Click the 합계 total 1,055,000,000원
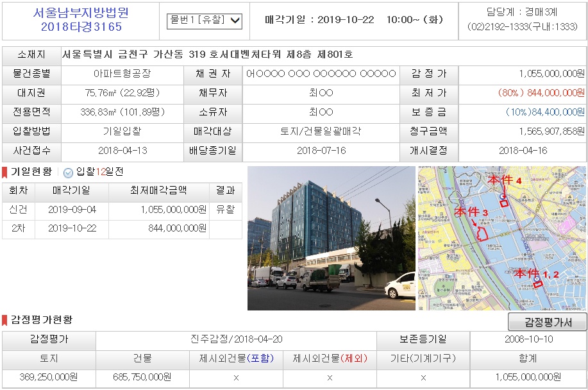This screenshot has width=588, height=390. coord(528,377)
